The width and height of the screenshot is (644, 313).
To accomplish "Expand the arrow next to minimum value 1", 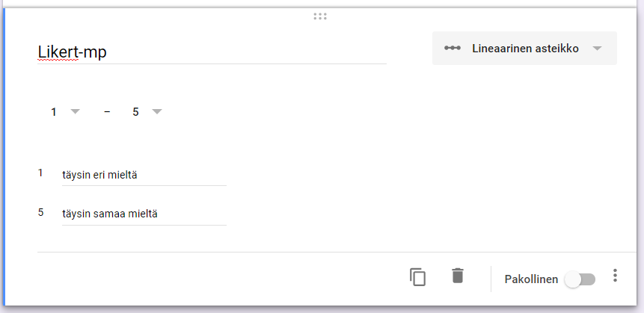I will click(75, 112).
